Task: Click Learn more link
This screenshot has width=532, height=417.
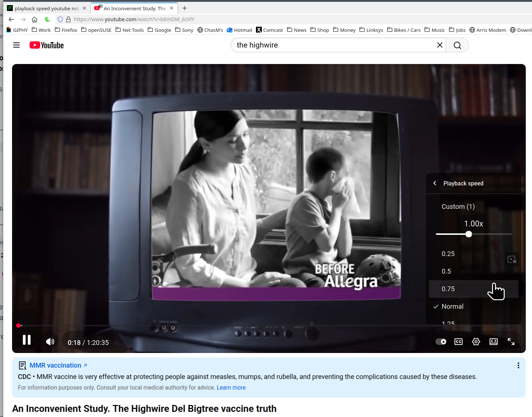Action: [x=231, y=388]
